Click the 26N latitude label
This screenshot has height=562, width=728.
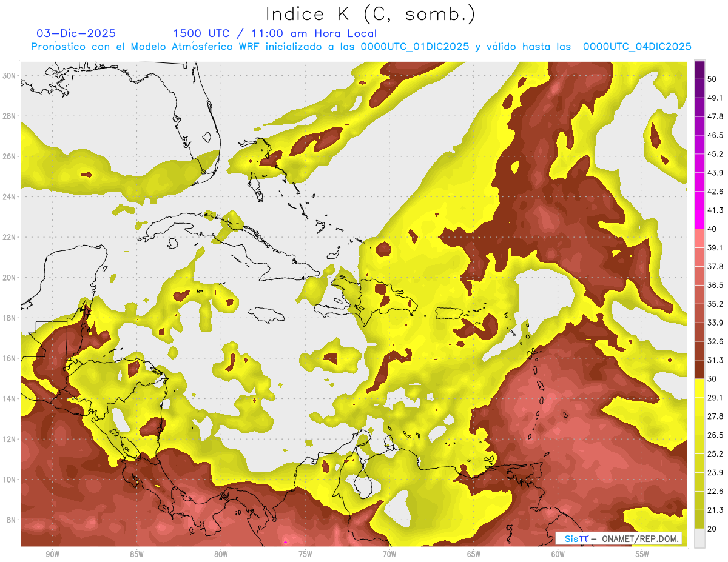[x=10, y=156]
